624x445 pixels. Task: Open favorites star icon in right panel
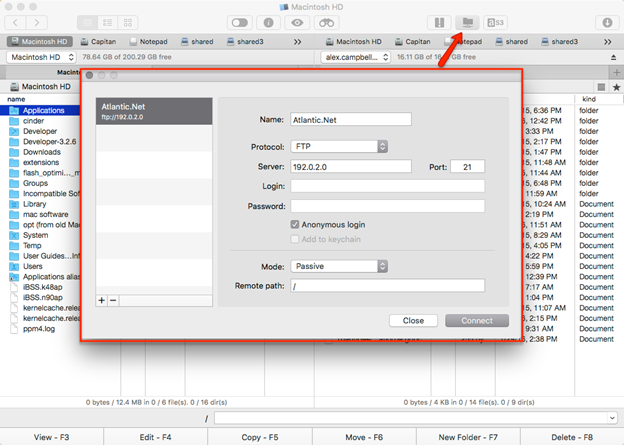[x=616, y=87]
